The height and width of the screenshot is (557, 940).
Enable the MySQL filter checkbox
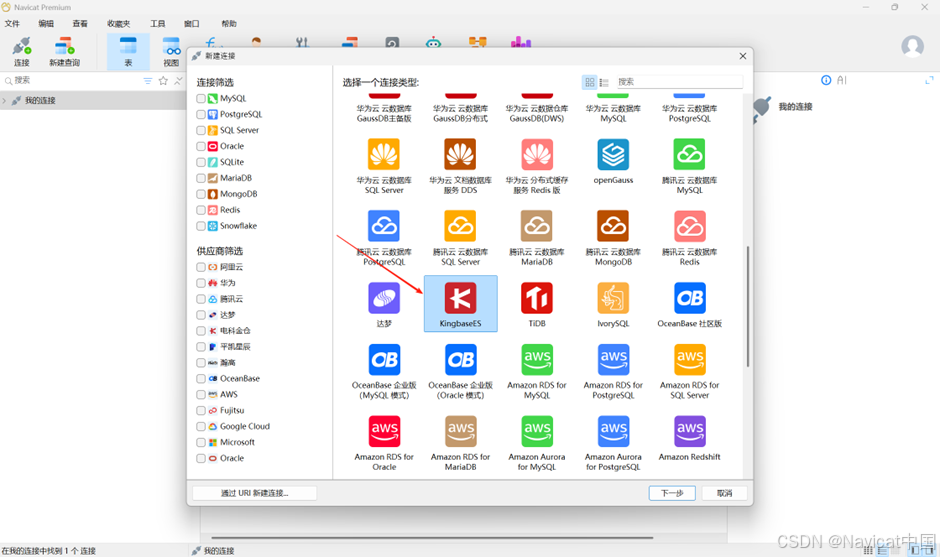pos(201,98)
